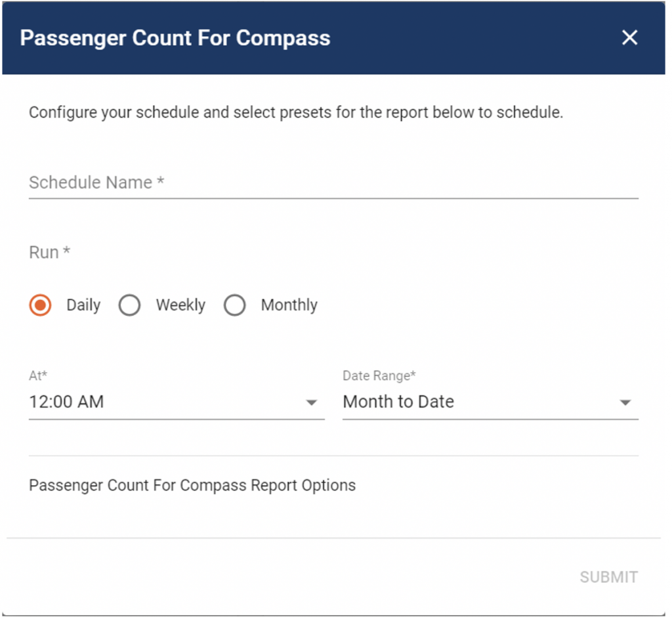Image resolution: width=672 pixels, height=619 pixels.
Task: Expand the Date Range options list
Action: (x=625, y=402)
